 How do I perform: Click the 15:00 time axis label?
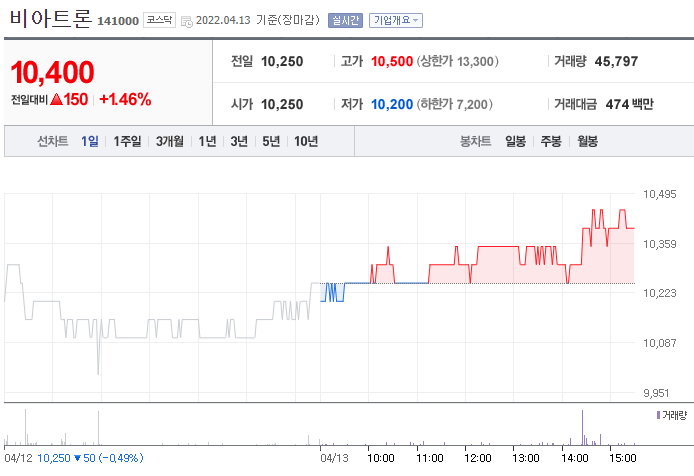pos(623,458)
